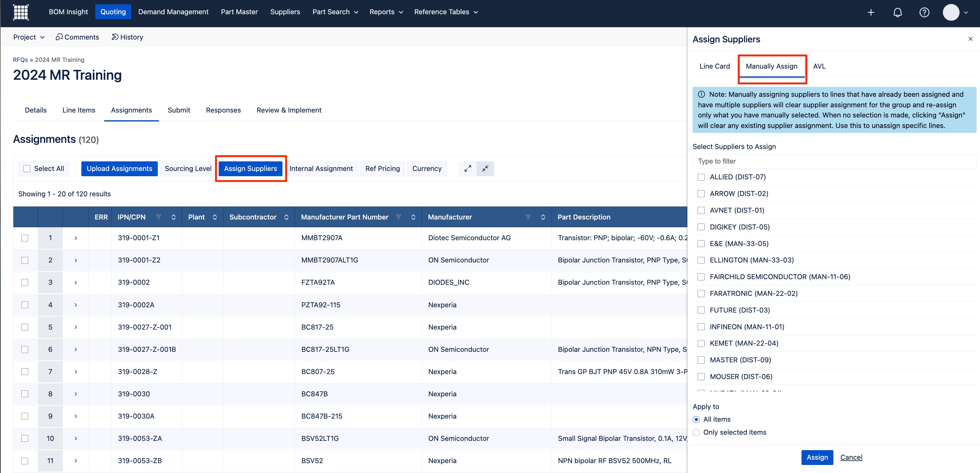Open the Details tab
This screenshot has width=980, height=473.
pyautogui.click(x=35, y=110)
